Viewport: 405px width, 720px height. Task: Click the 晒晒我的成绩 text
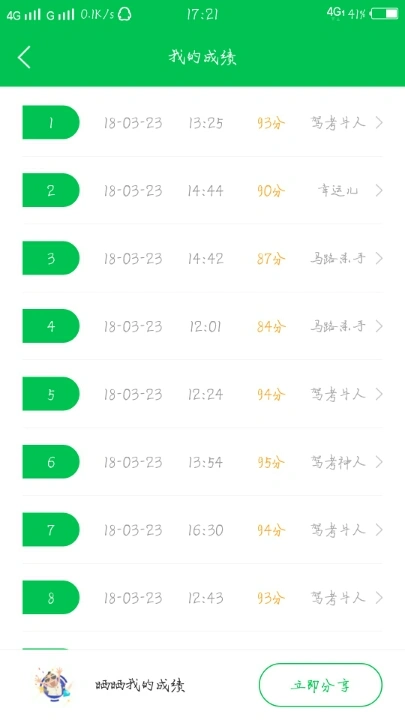(140, 686)
